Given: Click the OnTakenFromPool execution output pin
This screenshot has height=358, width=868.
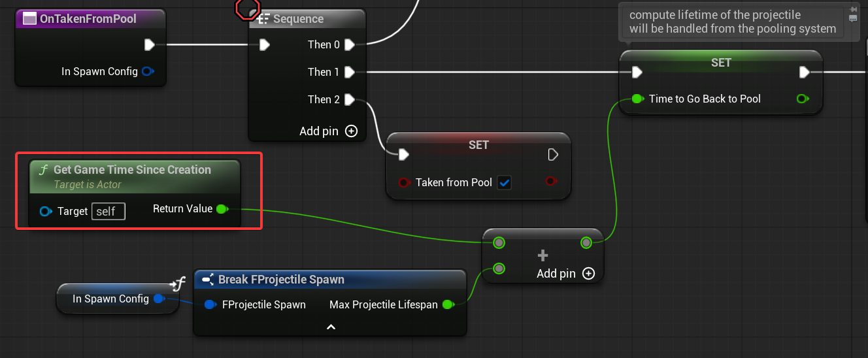Looking at the screenshot, I should (x=149, y=44).
